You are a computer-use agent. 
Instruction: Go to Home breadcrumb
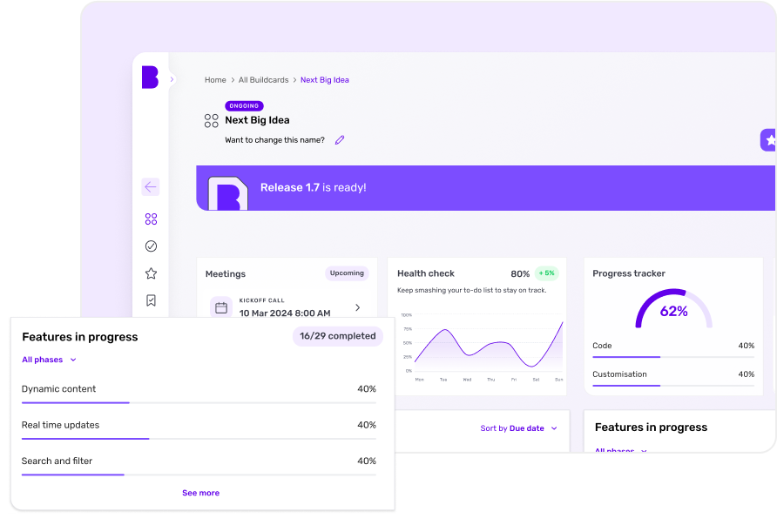tap(215, 80)
